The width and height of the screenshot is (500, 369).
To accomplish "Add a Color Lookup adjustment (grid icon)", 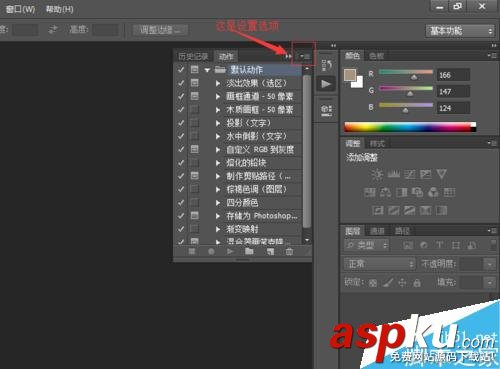I will 449,192.
